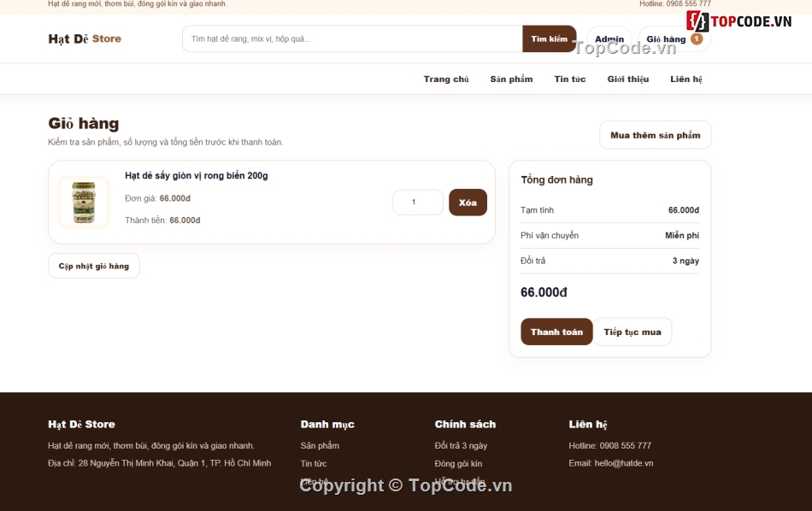
Task: Click Tiếp tục mua button
Action: [633, 332]
